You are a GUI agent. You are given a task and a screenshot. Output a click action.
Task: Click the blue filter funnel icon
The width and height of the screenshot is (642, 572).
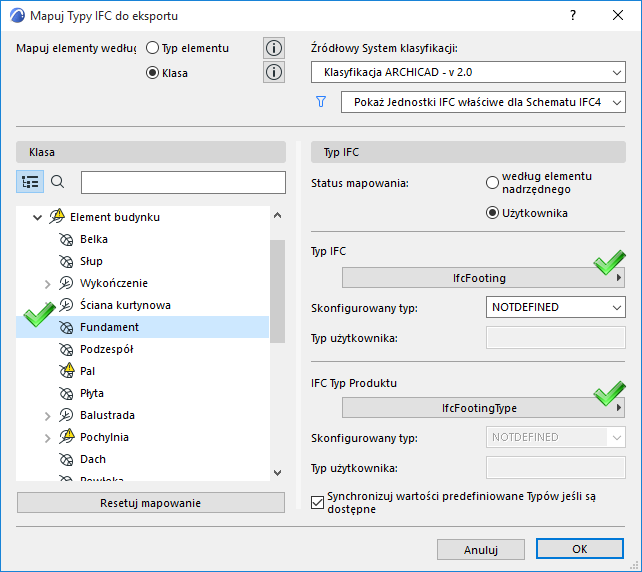click(x=321, y=102)
